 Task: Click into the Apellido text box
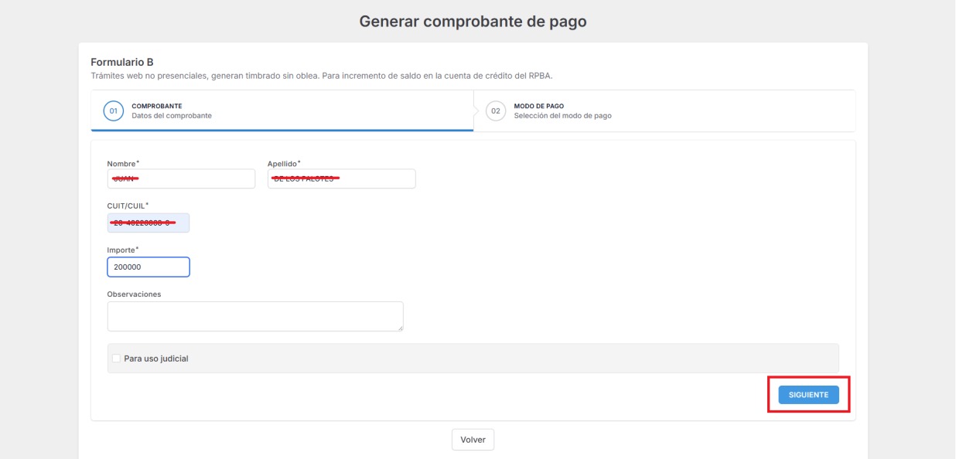[341, 178]
